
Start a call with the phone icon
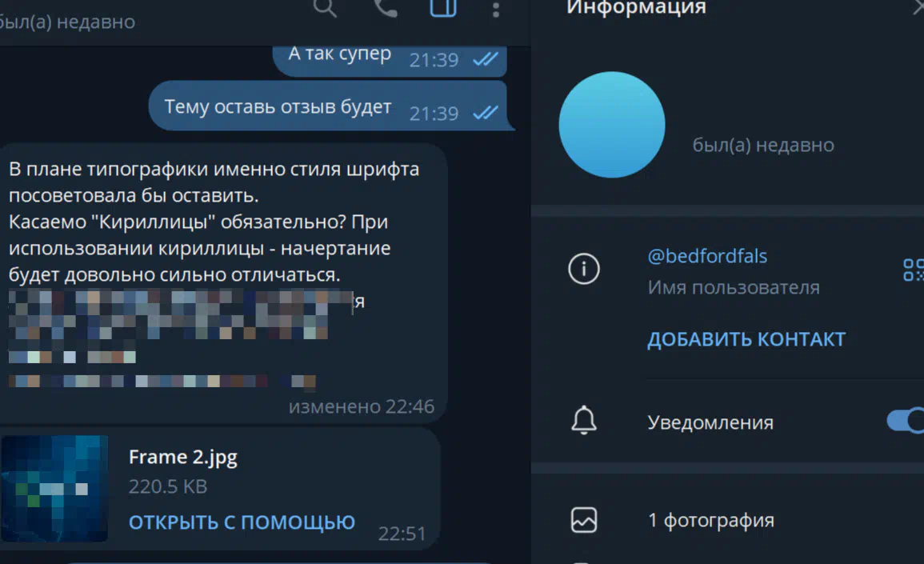pyautogui.click(x=386, y=7)
